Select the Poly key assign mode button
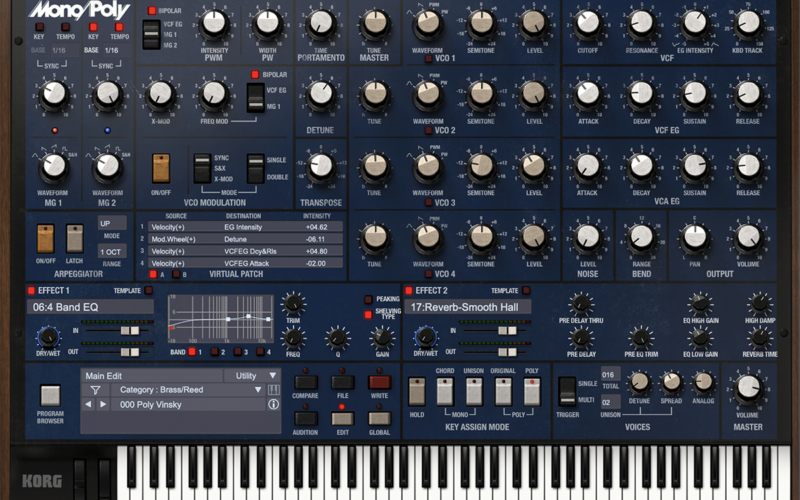 (532, 392)
